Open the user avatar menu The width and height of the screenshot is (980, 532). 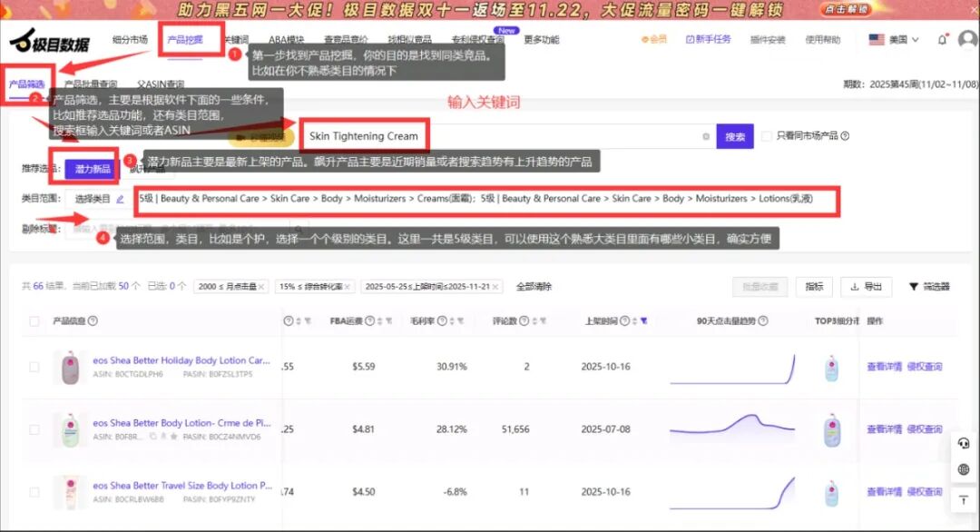tap(969, 39)
